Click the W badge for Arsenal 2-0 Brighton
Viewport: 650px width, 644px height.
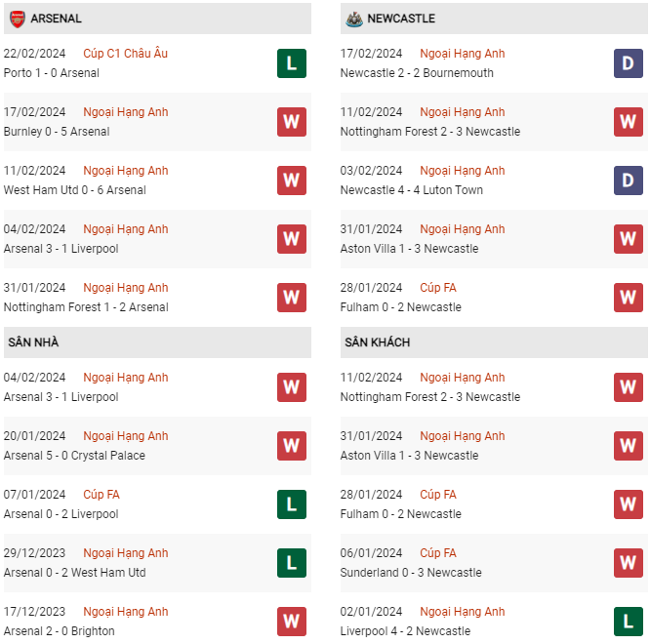tap(291, 622)
